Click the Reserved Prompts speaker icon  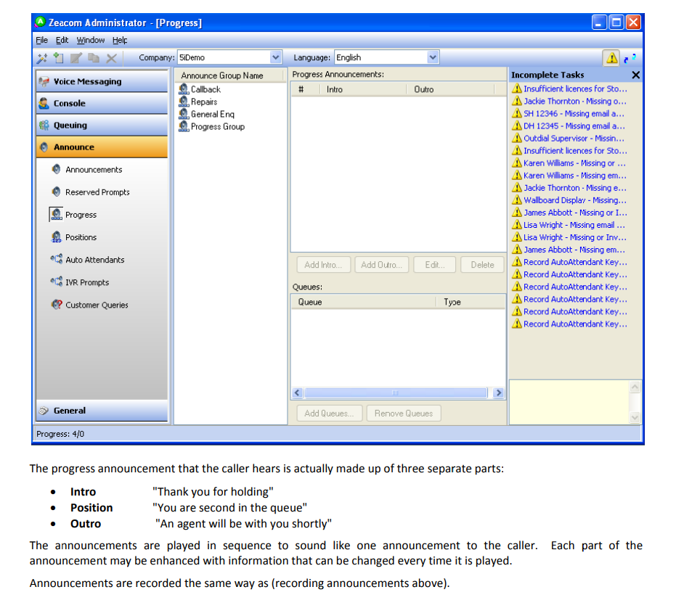point(56,192)
